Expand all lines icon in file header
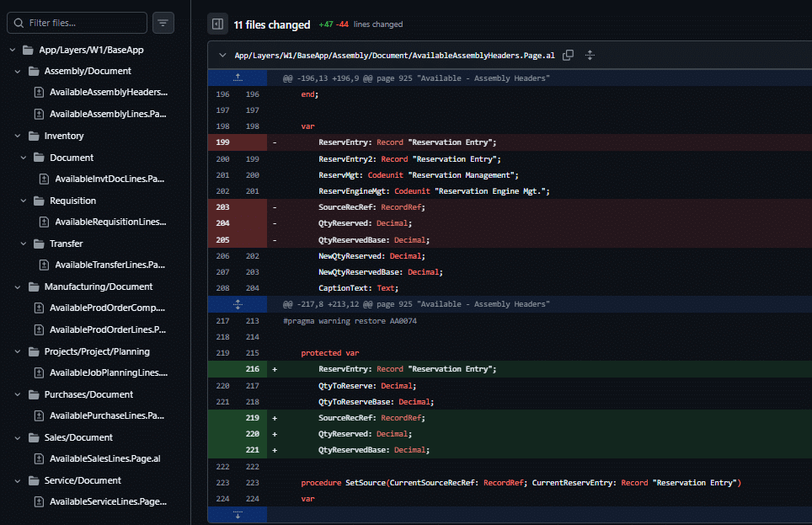Screen dimensions: 812x525 pyautogui.click(x=590, y=55)
